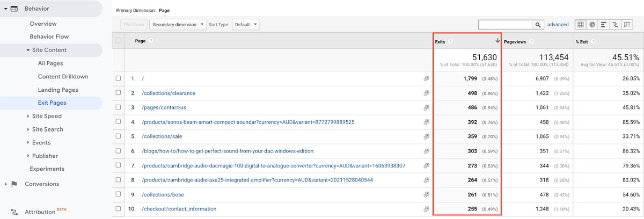
Task: Expand the Site Speed submenu
Action: click(28, 116)
